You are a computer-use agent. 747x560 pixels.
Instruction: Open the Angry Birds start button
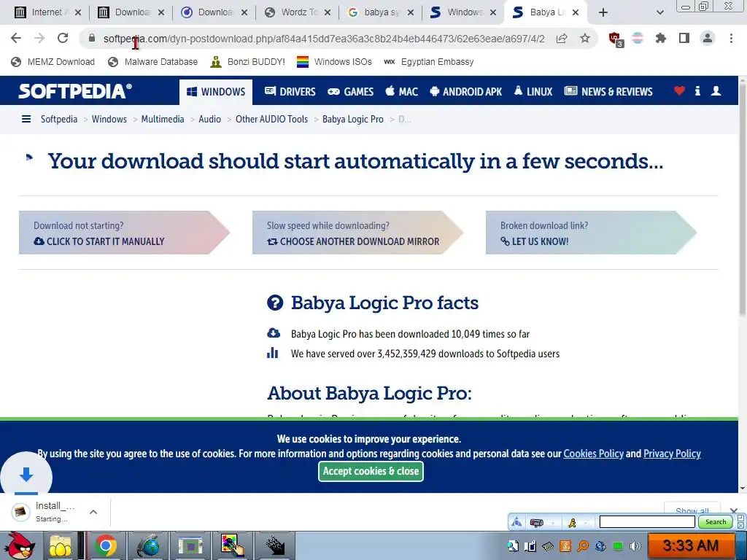pos(20,545)
